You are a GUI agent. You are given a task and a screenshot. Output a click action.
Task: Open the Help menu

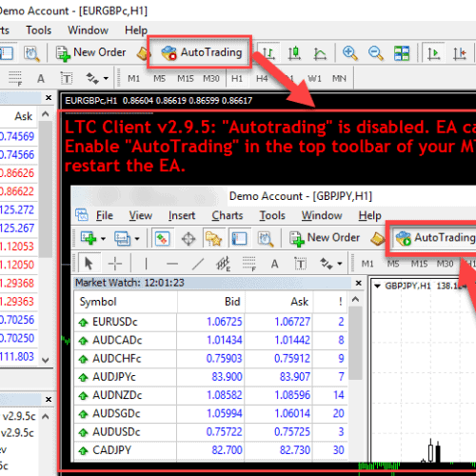136,30
